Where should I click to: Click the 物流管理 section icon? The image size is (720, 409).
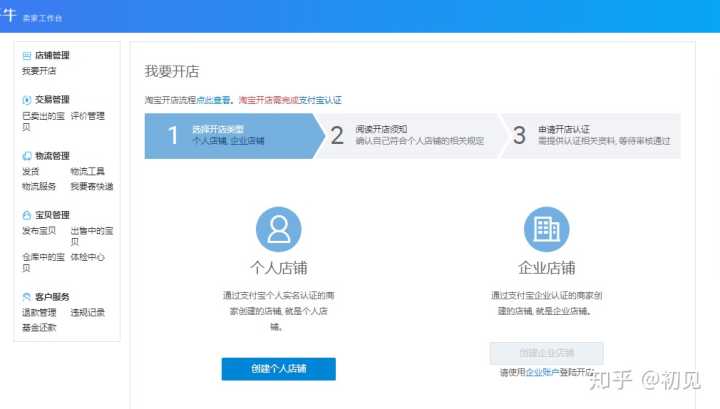click(27, 156)
